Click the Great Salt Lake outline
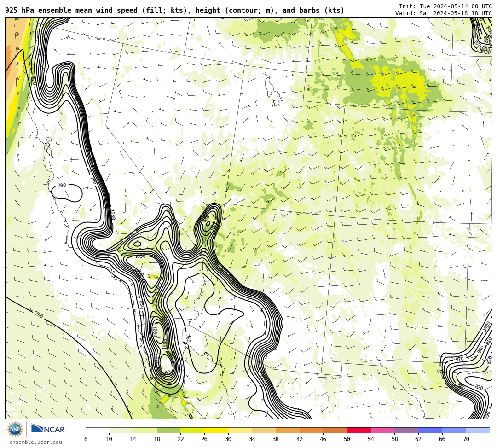Viewport: 497px width, 448px height. [x=273, y=91]
